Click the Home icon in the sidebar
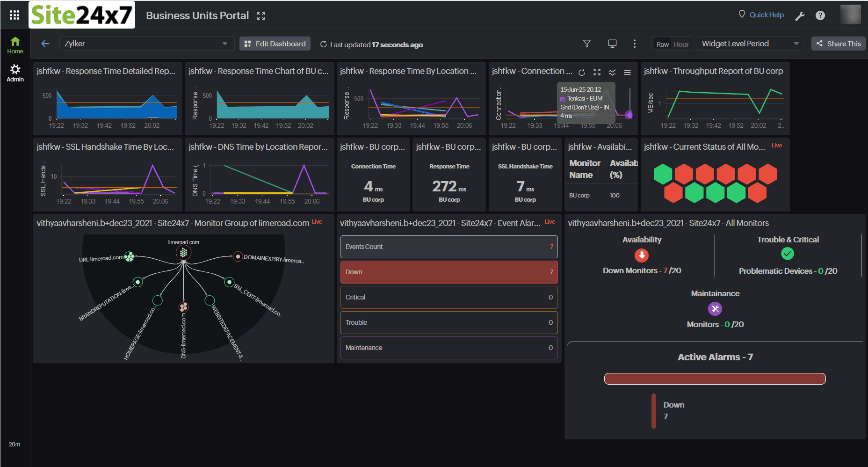 [15, 45]
